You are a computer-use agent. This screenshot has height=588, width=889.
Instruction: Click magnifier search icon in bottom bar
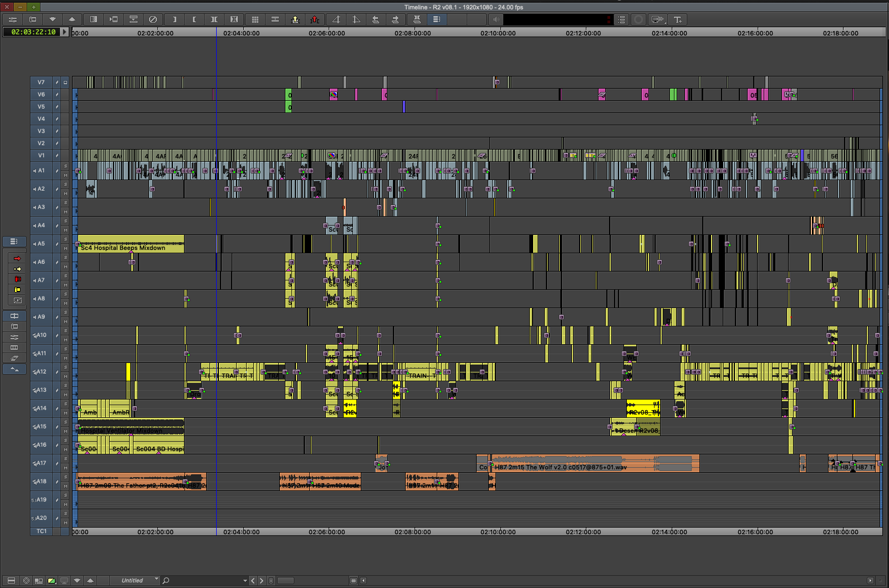(x=166, y=581)
